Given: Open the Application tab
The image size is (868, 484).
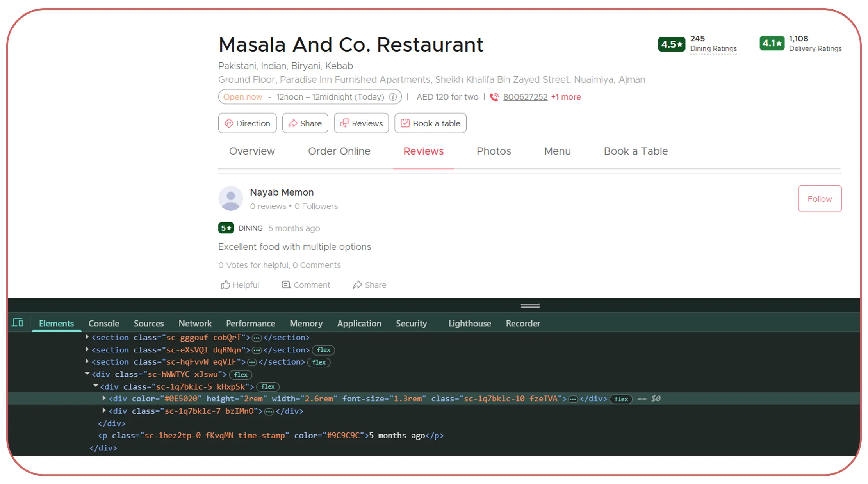Looking at the screenshot, I should point(359,324).
